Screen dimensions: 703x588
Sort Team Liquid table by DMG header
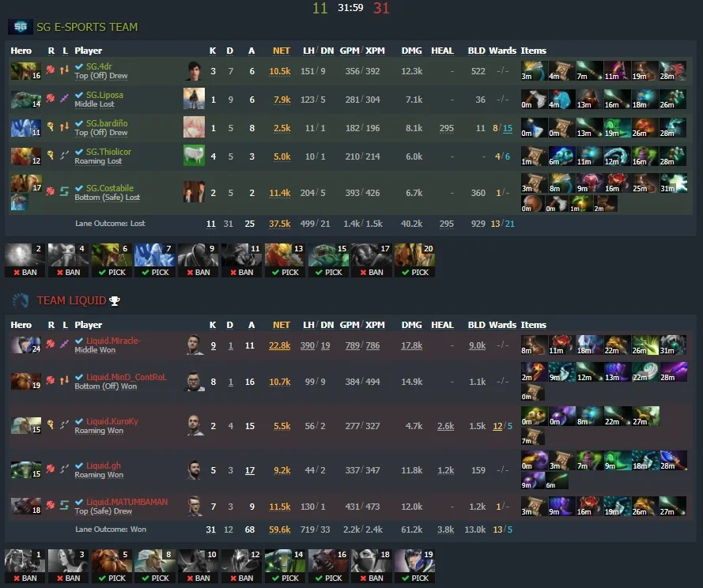tap(411, 325)
